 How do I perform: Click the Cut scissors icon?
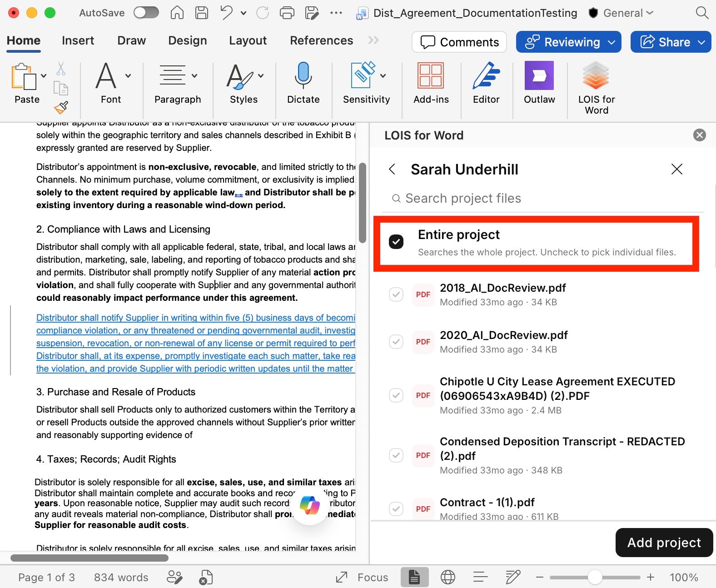click(x=61, y=69)
